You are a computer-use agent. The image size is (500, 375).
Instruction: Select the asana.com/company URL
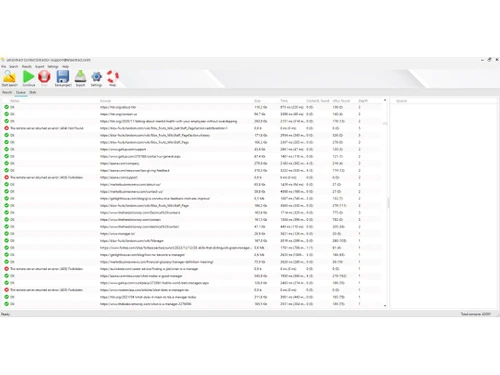click(119, 163)
